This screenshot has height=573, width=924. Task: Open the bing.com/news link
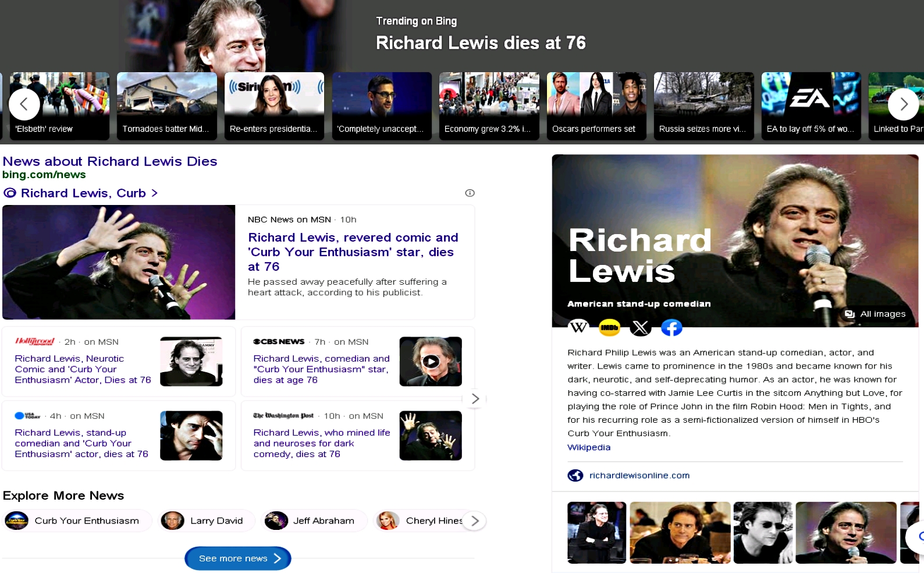coord(44,175)
